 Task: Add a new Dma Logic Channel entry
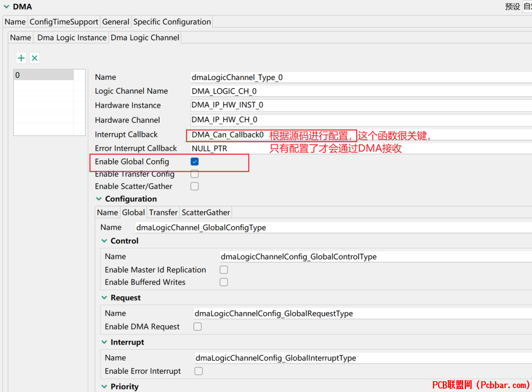pos(21,58)
